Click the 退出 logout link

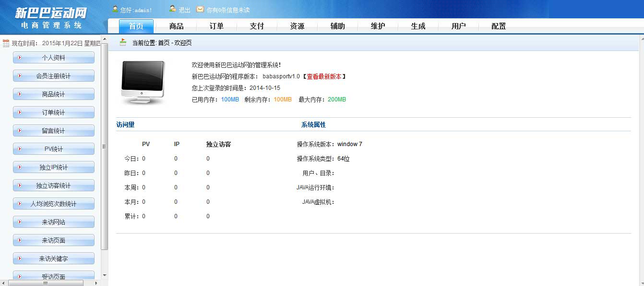pos(184,10)
